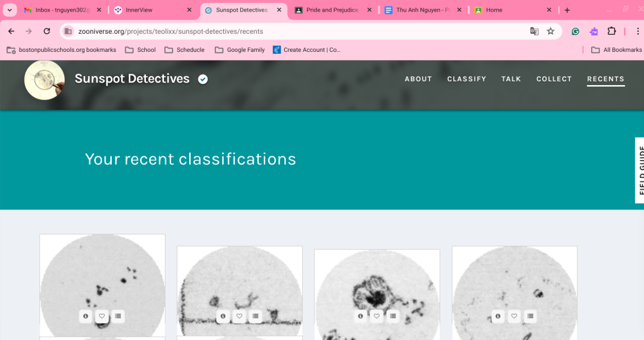Screen dimensions: 644x340
Task: Add the second classification to a collection
Action: 255,316
